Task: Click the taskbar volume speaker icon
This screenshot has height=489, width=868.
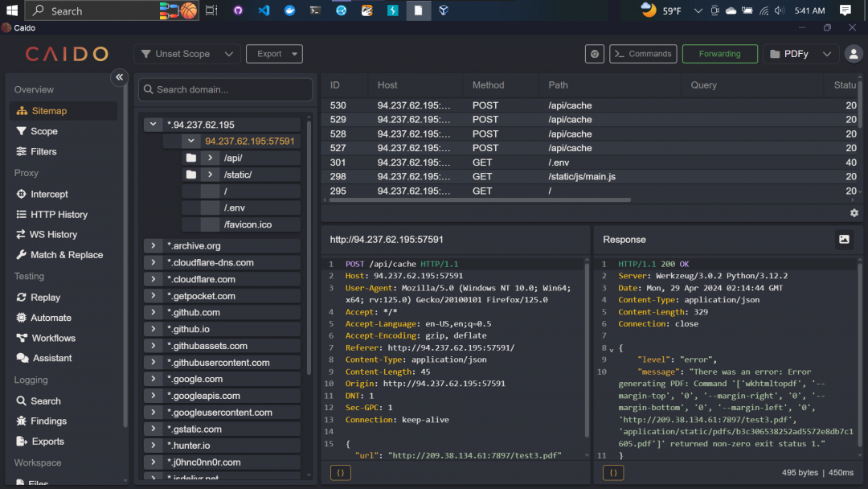Action: pyautogui.click(x=780, y=10)
